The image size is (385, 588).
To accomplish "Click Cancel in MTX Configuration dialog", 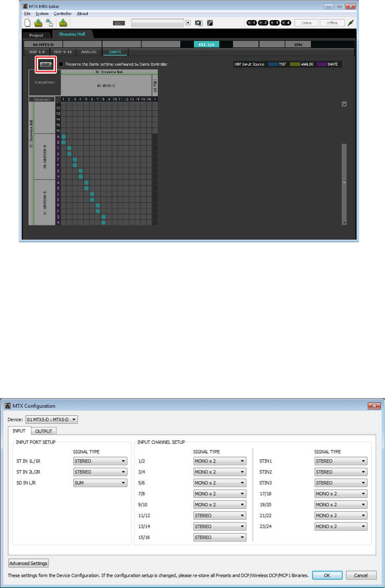I will point(361,575).
